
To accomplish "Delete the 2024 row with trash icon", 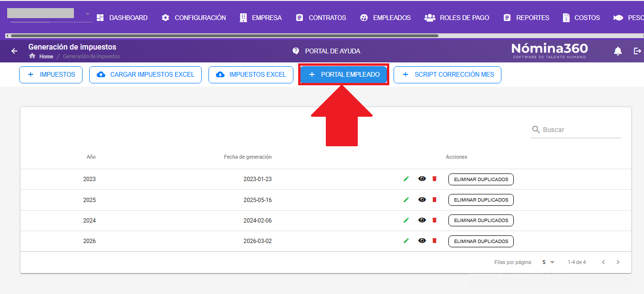I will tap(434, 220).
